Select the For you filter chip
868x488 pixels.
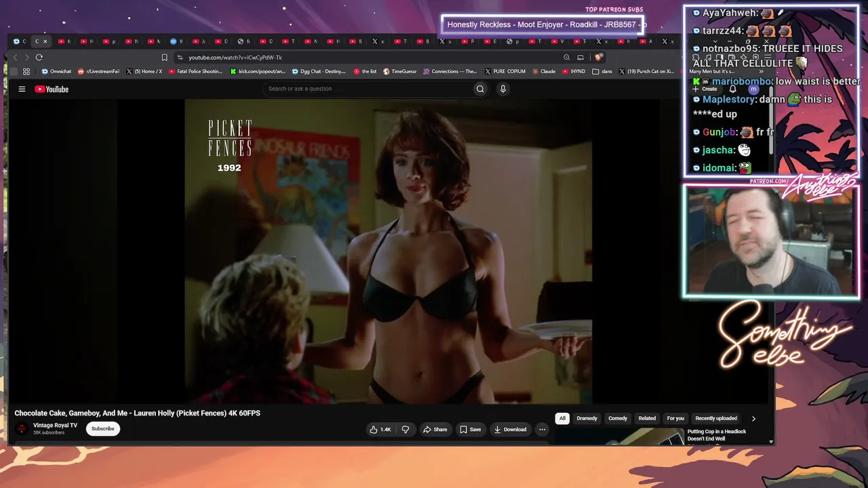point(675,418)
